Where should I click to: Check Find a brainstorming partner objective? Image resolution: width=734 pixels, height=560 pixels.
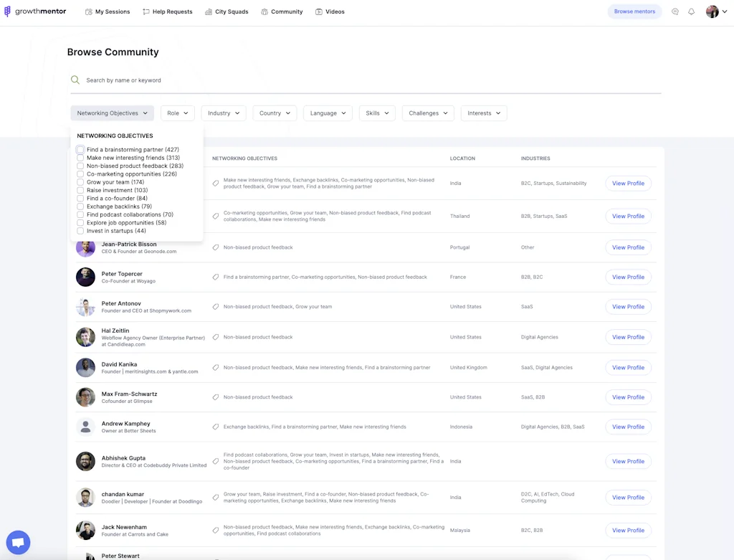click(80, 149)
